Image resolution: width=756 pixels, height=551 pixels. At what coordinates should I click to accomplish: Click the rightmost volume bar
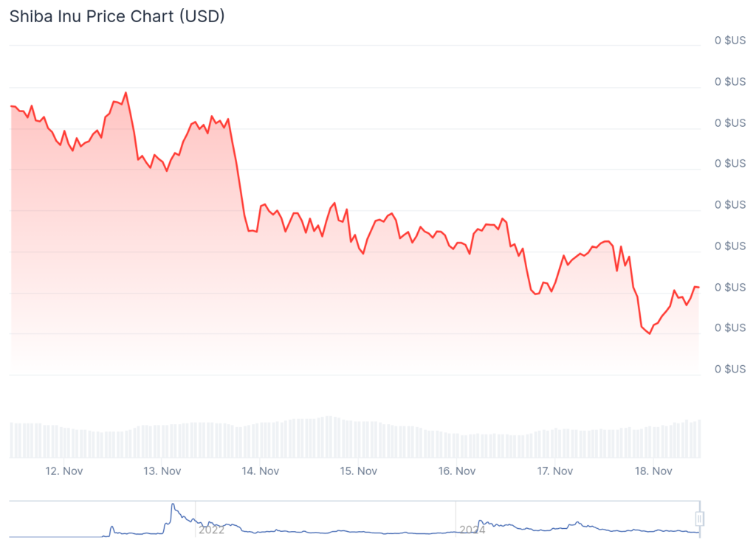698,439
